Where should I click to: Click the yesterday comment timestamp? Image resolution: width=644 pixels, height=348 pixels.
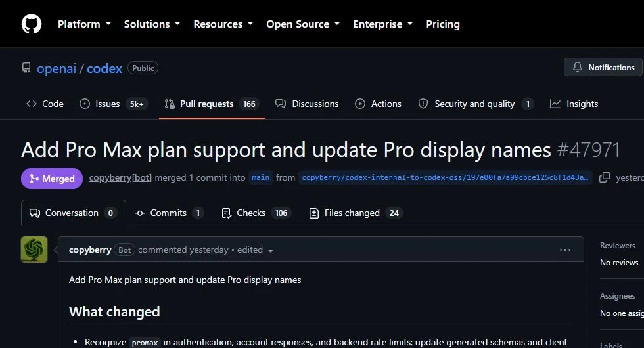point(209,250)
